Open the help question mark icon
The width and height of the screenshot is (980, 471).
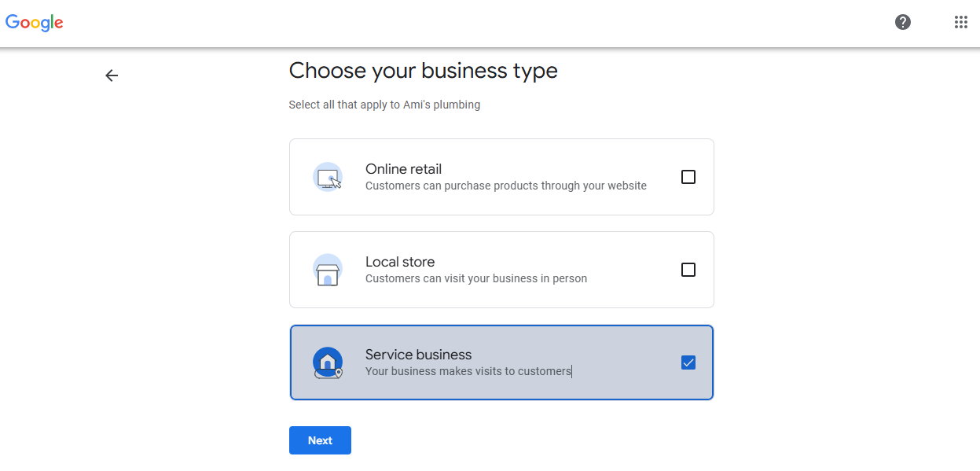pyautogui.click(x=902, y=22)
